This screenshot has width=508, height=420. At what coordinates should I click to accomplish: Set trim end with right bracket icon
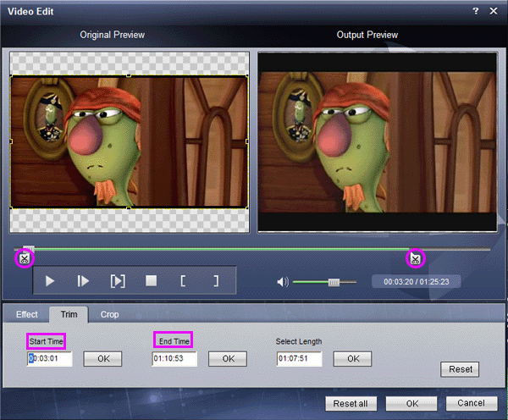pyautogui.click(x=216, y=281)
